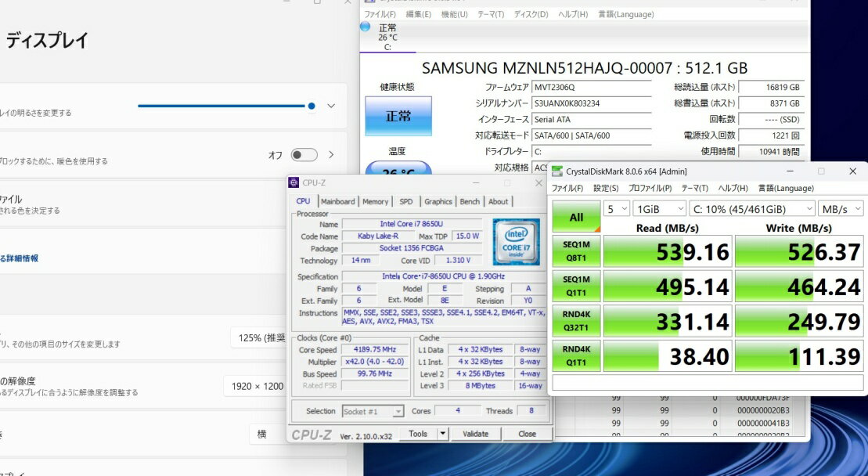Switch to the Memory tab in CPU-Z
The width and height of the screenshot is (868, 476).
coord(375,201)
